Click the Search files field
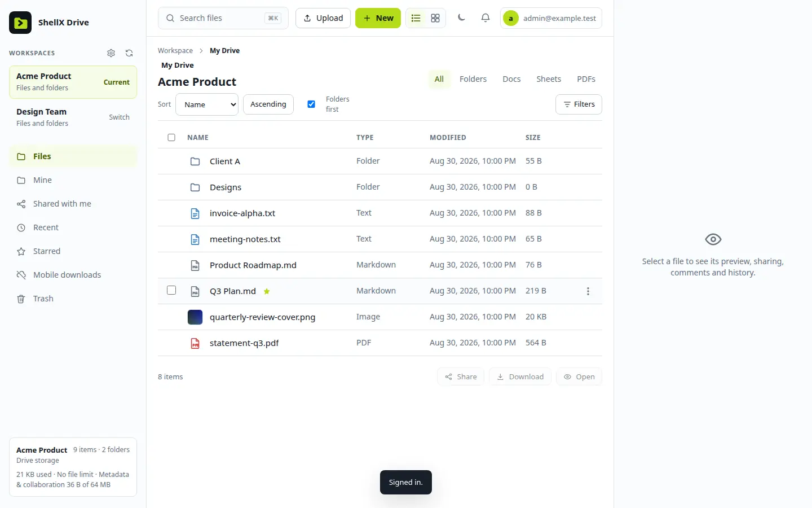This screenshot has width=812, height=508. pos(223,18)
